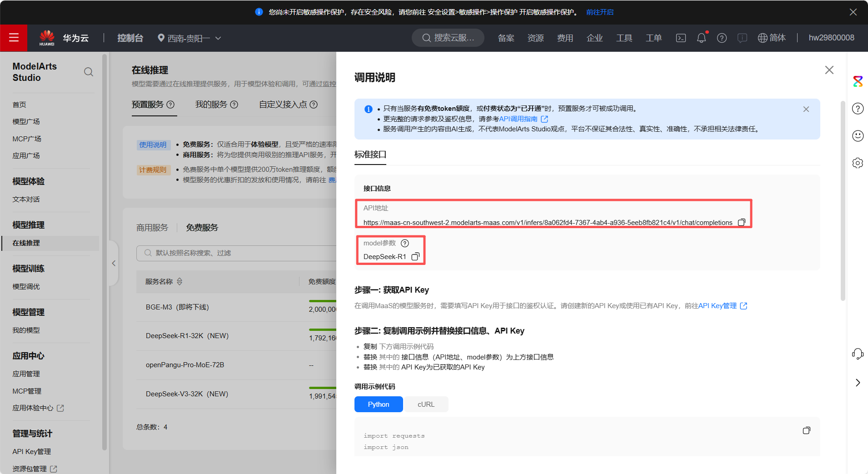This screenshot has height=474, width=868.
Task: Switch to 我的服务 tab
Action: (x=211, y=105)
